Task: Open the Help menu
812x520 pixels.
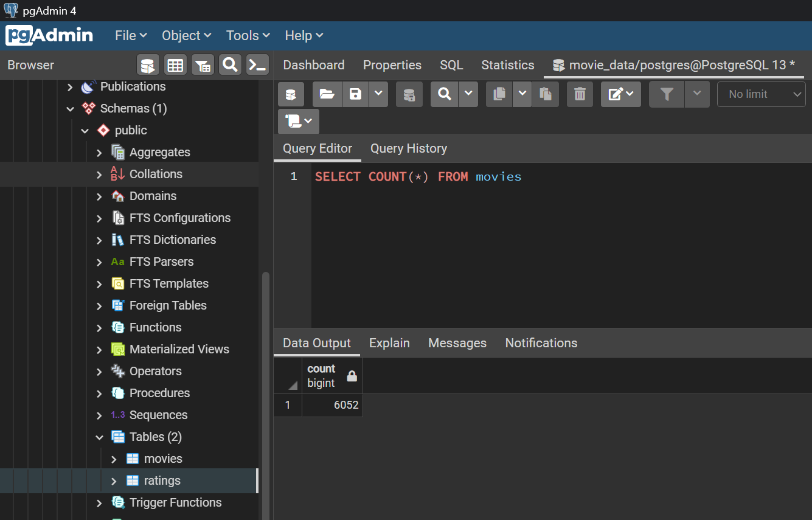Action: pos(304,35)
